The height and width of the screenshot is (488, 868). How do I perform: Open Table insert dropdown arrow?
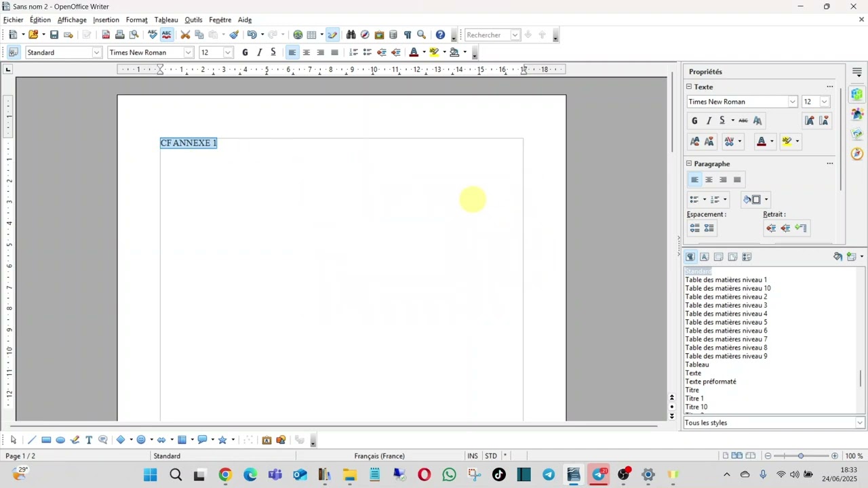click(321, 35)
